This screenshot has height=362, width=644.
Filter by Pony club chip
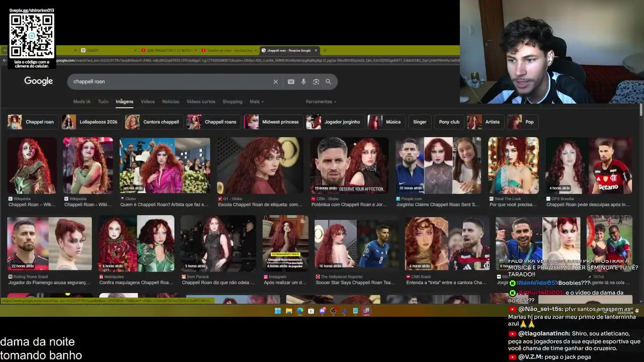(x=449, y=122)
